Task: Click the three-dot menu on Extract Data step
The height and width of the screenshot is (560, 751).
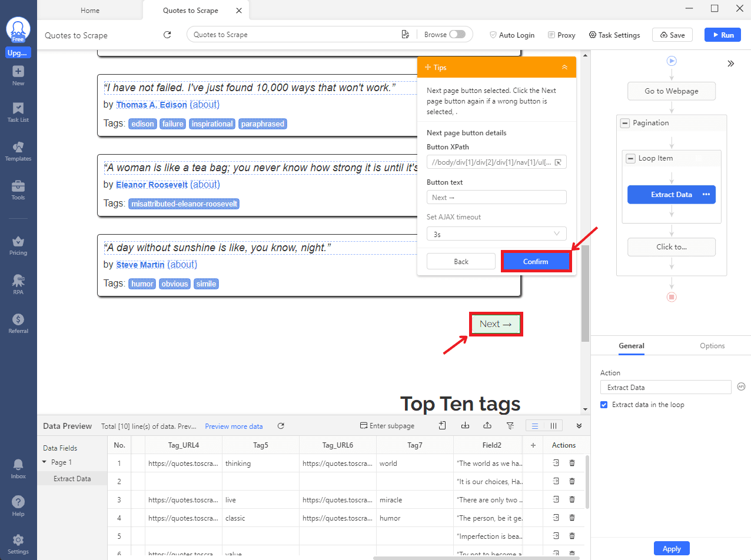Action: pyautogui.click(x=706, y=195)
